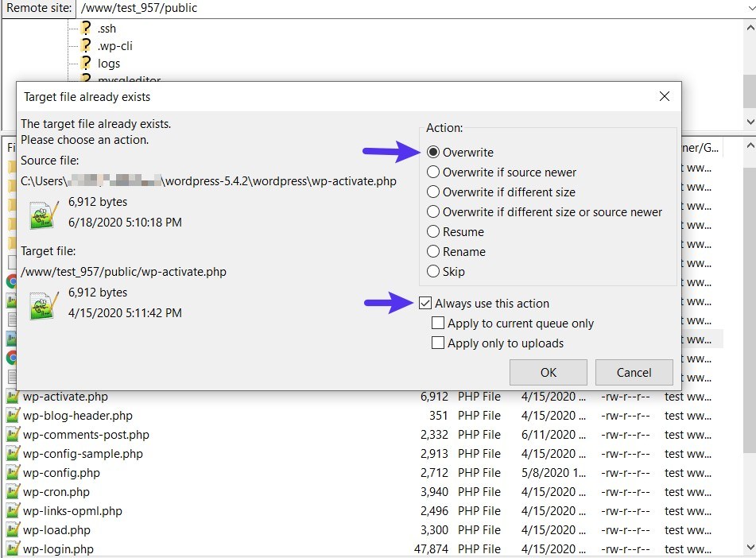Click the source file icon in dialog
756x558 pixels.
[41, 215]
